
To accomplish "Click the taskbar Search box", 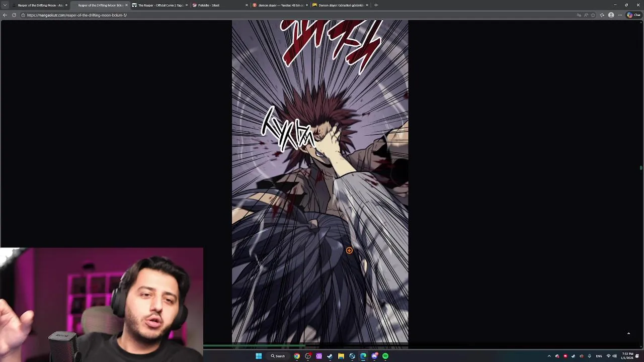I will coord(278,356).
